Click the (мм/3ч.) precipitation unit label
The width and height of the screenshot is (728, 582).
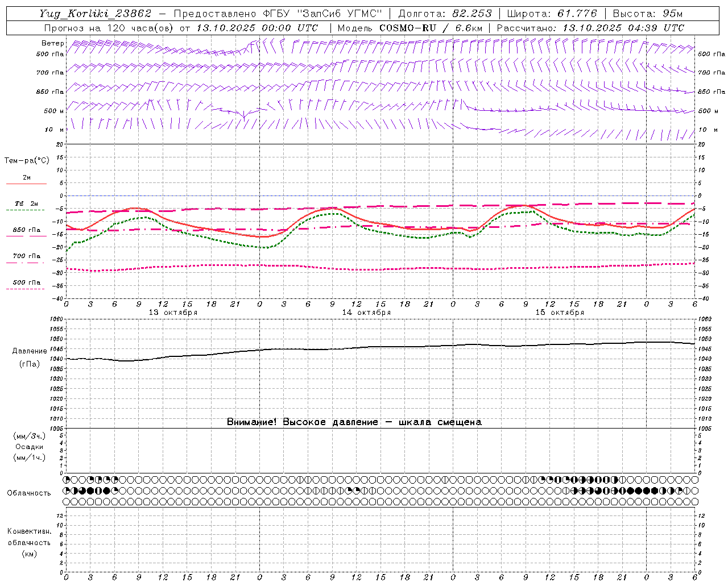pyautogui.click(x=30, y=436)
